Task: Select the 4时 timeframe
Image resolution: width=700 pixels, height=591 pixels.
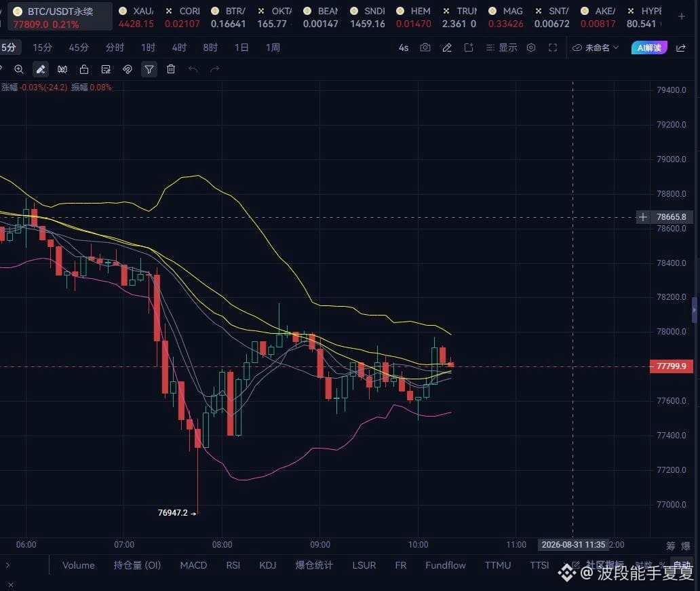Action: [179, 47]
